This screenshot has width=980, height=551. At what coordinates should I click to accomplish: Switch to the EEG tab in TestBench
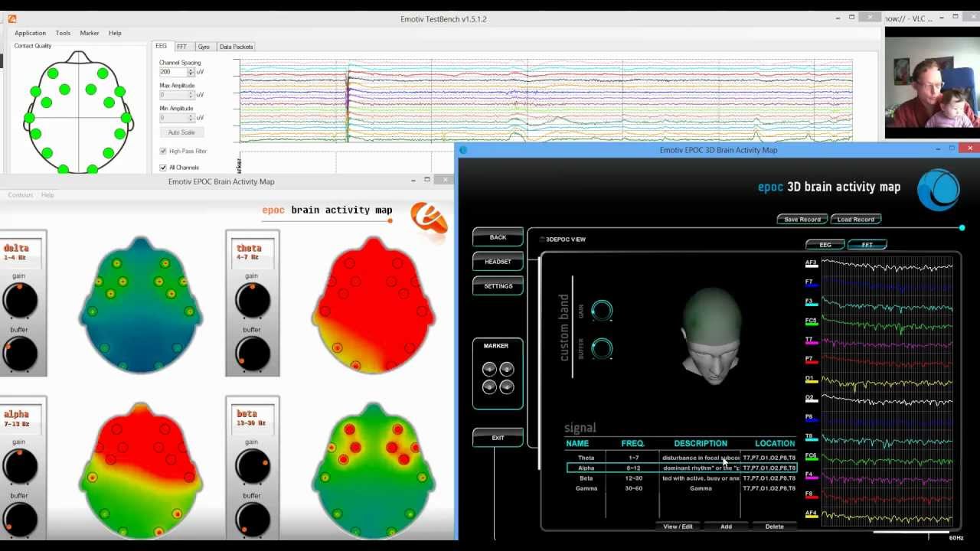point(162,47)
